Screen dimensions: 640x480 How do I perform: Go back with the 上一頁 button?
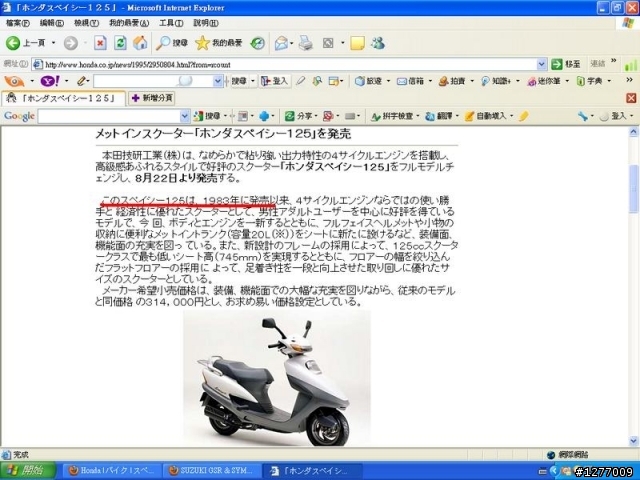25,43
